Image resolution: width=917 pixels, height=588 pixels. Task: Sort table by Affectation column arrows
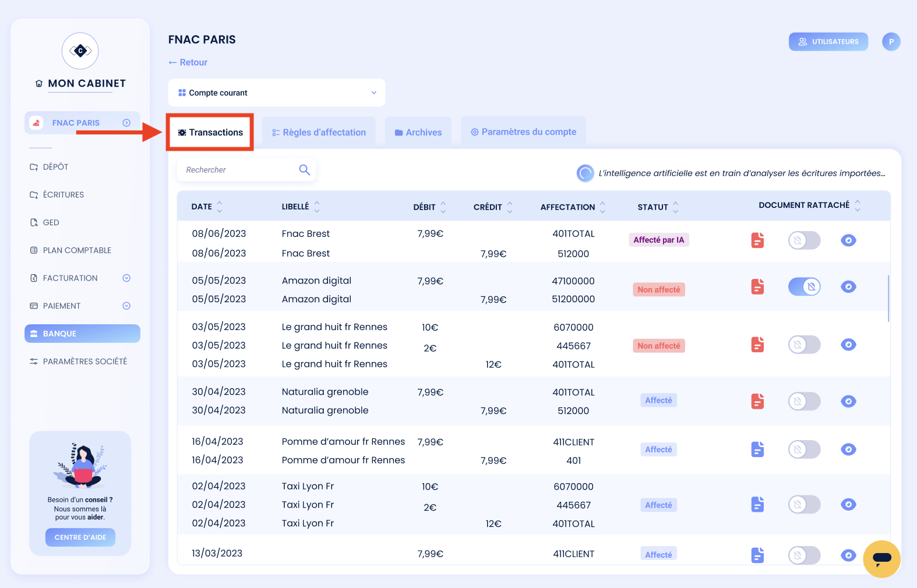point(602,207)
